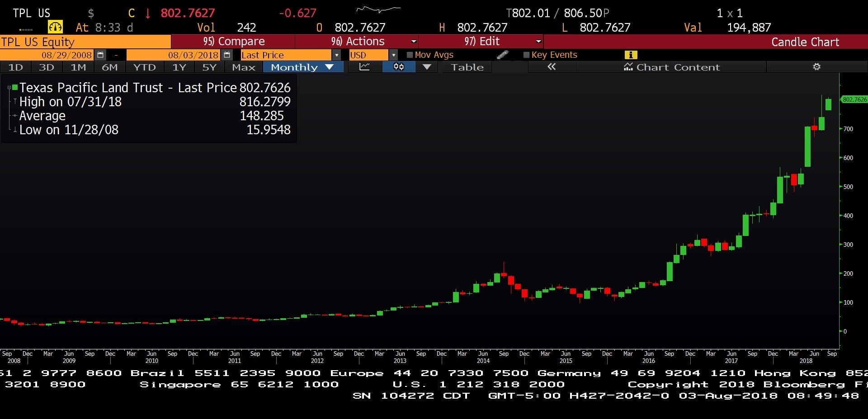The height and width of the screenshot is (419, 868).
Task: Click the 15.9548 low value
Action: click(269, 130)
